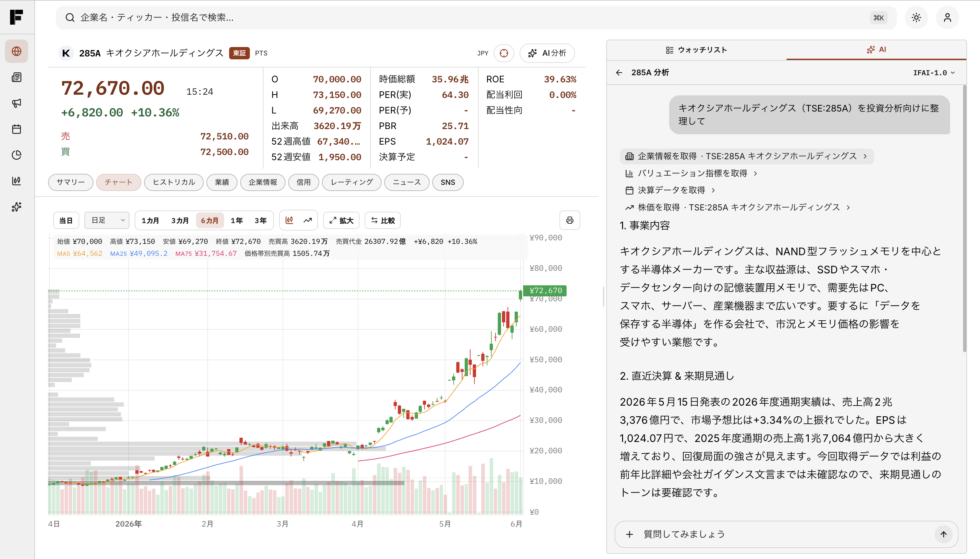Click the 52週高値 value 67,340
The height and width of the screenshot is (559, 980).
tap(338, 141)
